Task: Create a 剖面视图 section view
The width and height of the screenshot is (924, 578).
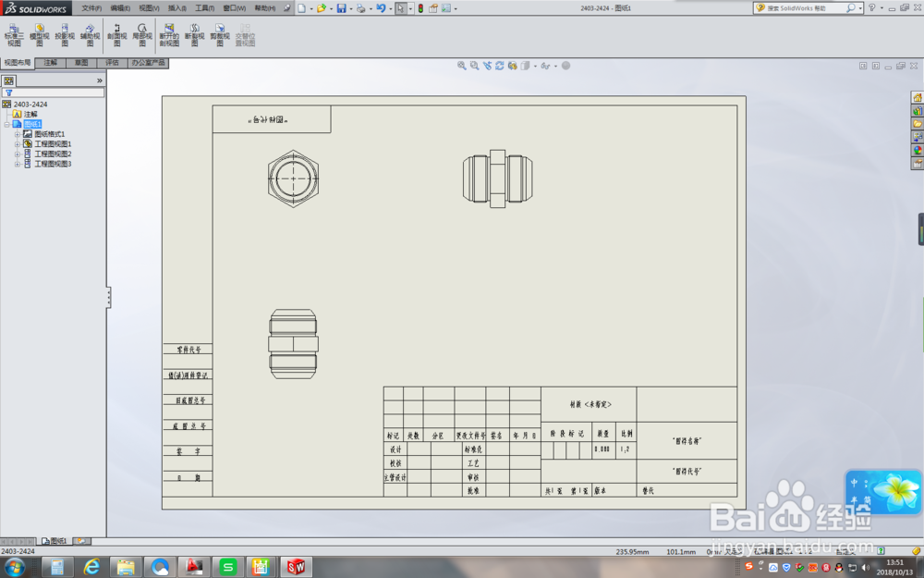Action: coord(116,35)
